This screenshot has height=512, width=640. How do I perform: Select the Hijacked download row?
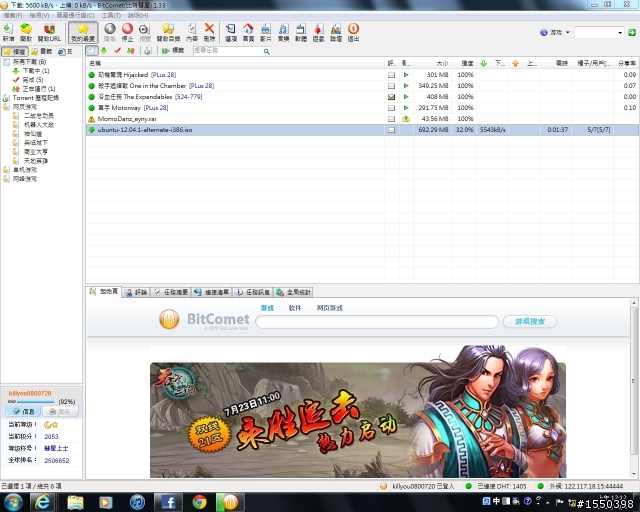(362, 75)
